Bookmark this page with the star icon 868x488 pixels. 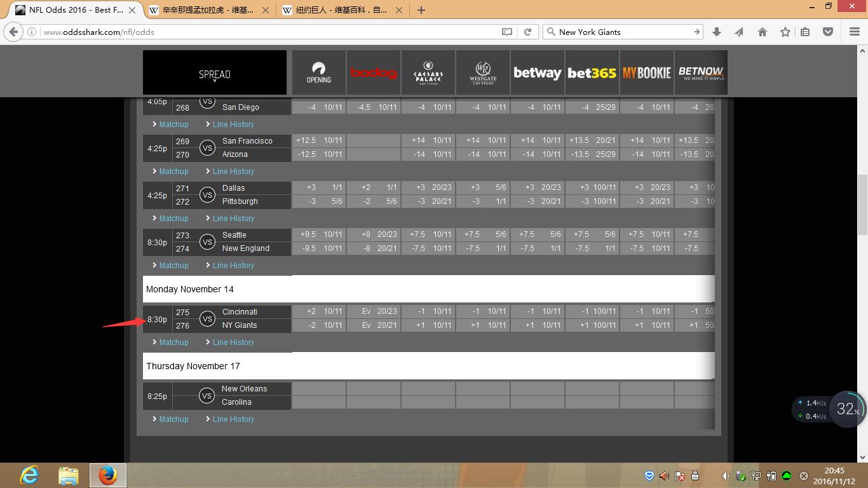pyautogui.click(x=785, y=32)
